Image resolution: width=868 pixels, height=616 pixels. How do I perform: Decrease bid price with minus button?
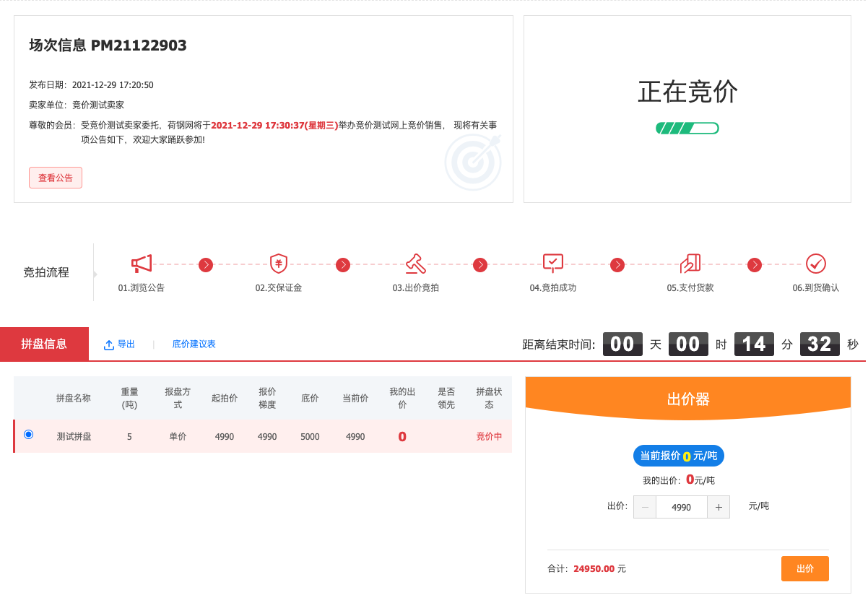click(x=645, y=507)
